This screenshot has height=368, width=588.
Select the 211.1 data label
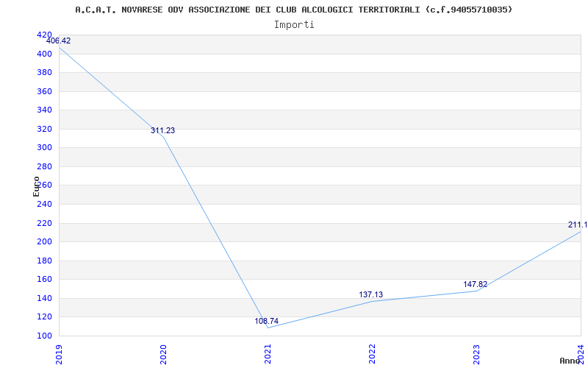(578, 225)
